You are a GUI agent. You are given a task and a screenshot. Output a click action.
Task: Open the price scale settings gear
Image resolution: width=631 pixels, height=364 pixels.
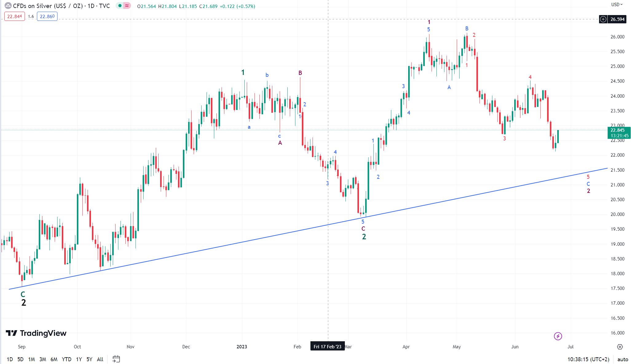620,347
